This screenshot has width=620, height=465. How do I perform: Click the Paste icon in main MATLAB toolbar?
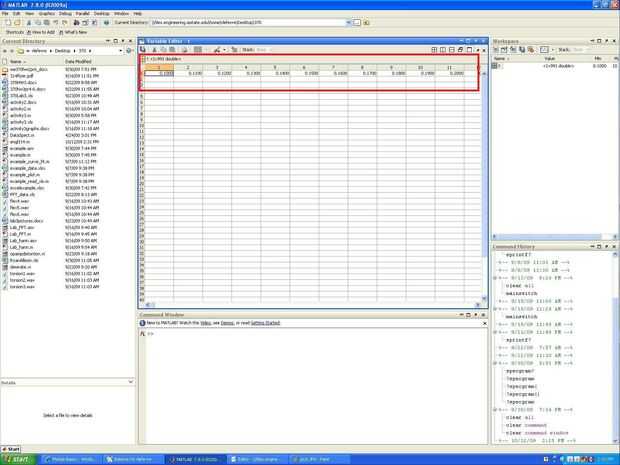(47, 23)
